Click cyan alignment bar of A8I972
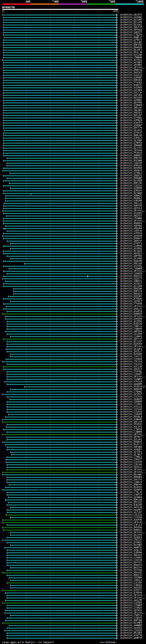 click(60, 15)
